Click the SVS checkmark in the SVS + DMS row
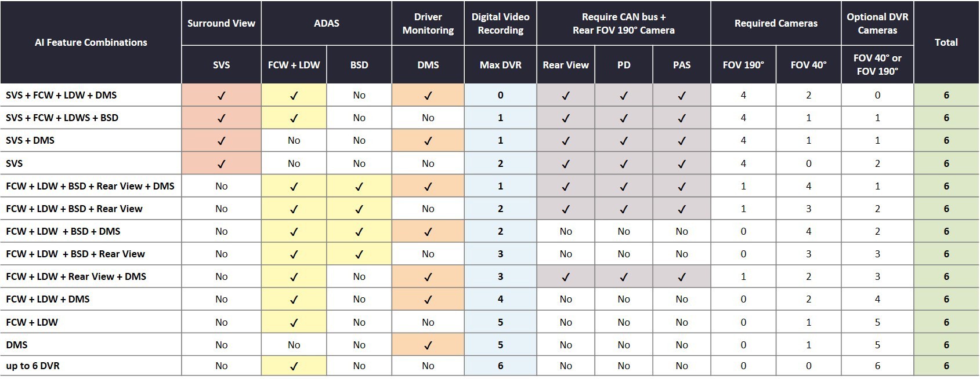The width and height of the screenshot is (980, 379). pyautogui.click(x=221, y=141)
